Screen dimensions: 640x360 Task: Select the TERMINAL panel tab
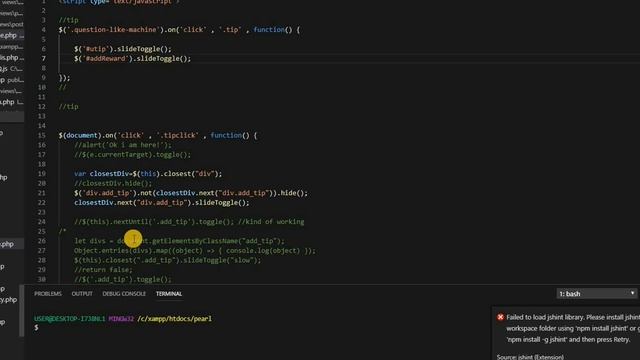(169, 294)
